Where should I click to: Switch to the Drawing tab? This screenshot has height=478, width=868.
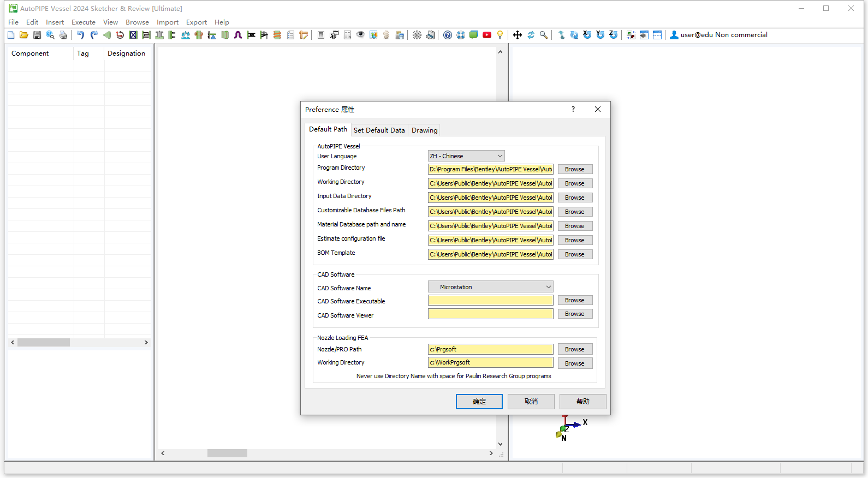pos(425,130)
